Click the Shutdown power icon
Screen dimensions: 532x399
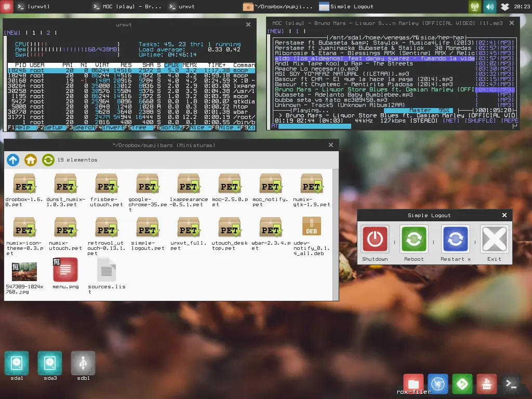(375, 239)
